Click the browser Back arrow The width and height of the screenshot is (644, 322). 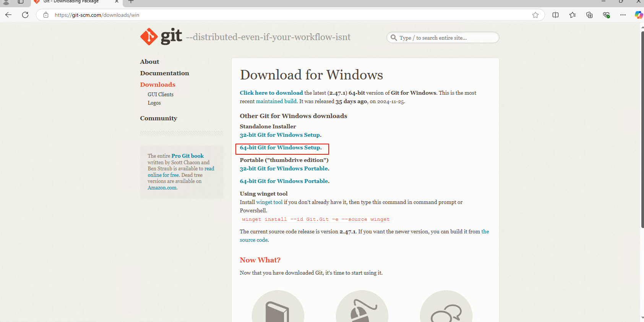[x=8, y=15]
